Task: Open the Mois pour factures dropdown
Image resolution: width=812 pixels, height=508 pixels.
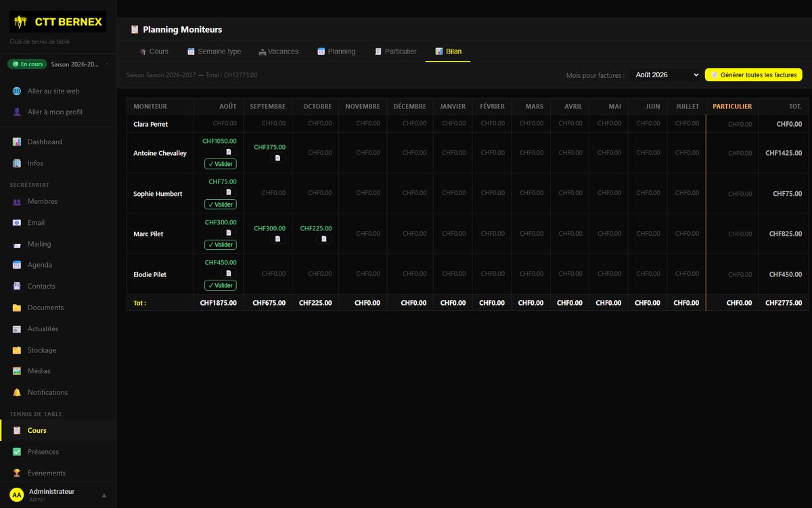Action: click(665, 75)
